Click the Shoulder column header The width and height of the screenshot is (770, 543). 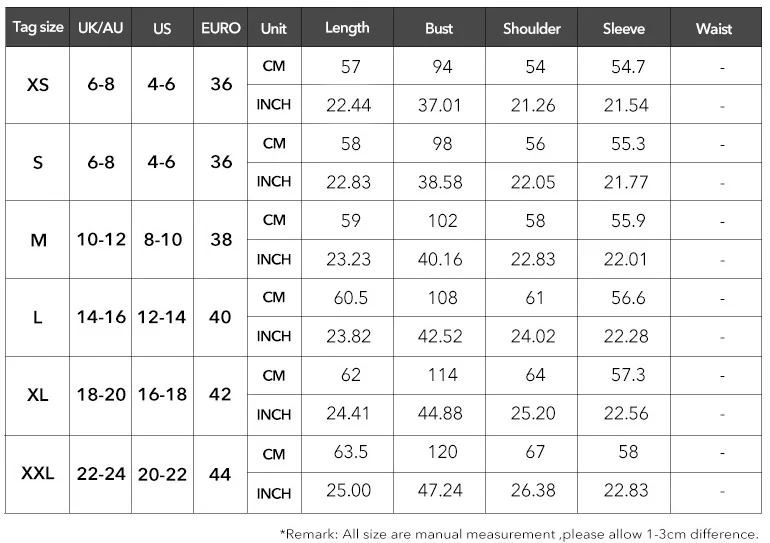pos(531,27)
